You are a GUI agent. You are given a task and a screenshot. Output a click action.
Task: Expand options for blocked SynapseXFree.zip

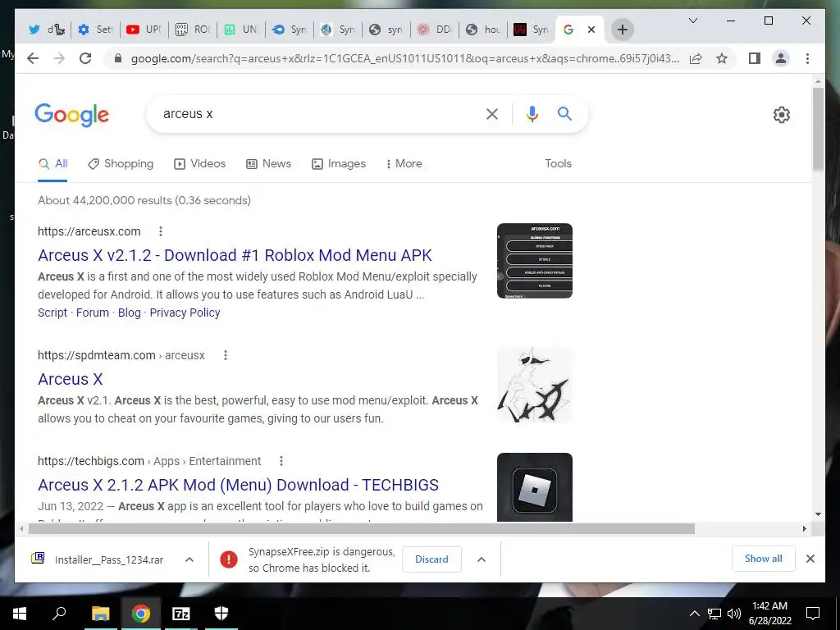[481, 559]
